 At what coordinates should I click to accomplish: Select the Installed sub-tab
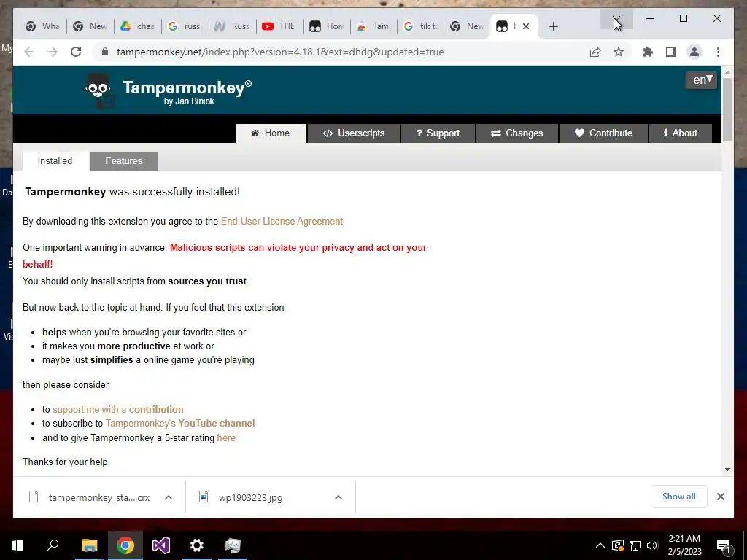pyautogui.click(x=55, y=161)
